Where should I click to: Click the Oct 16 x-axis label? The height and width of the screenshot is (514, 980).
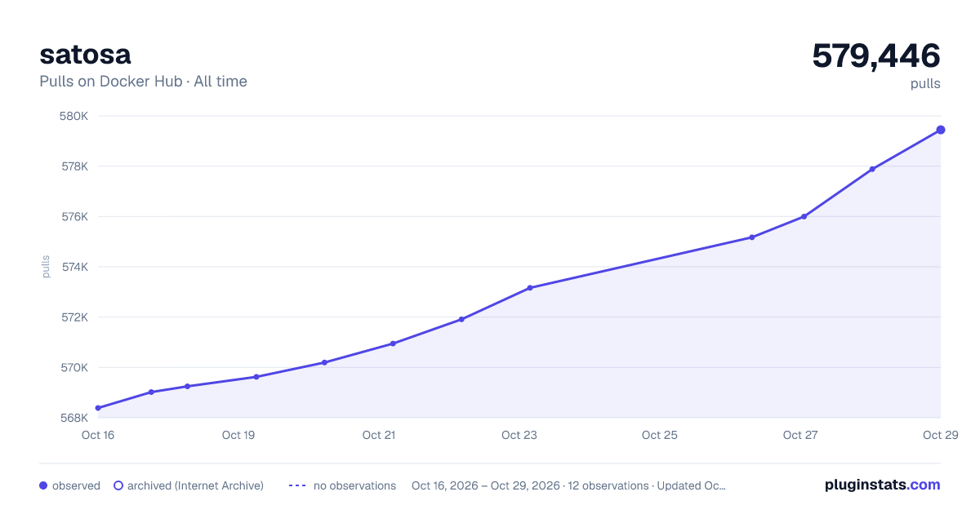coord(98,435)
